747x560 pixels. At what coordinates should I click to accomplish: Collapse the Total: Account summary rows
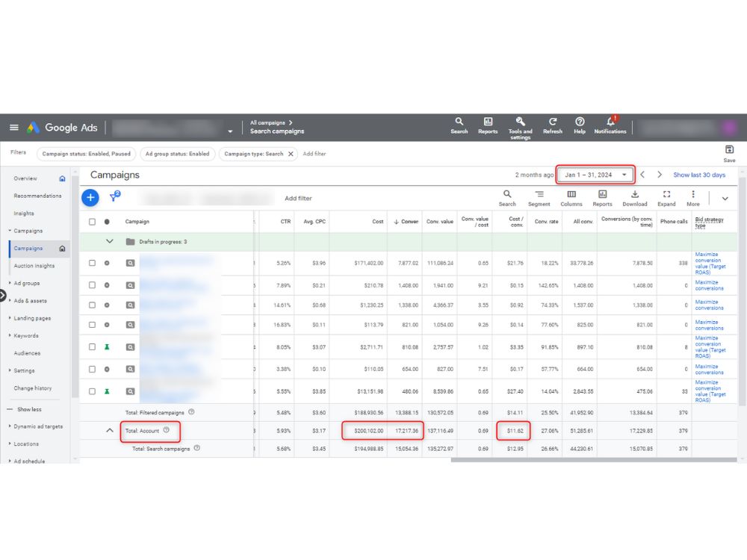click(x=110, y=430)
